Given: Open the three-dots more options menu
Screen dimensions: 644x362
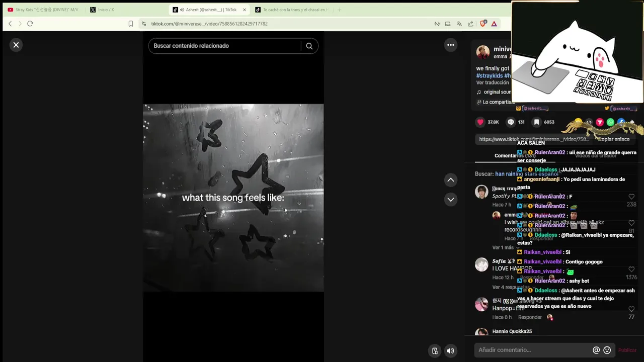Looking at the screenshot, I should 451,45.
